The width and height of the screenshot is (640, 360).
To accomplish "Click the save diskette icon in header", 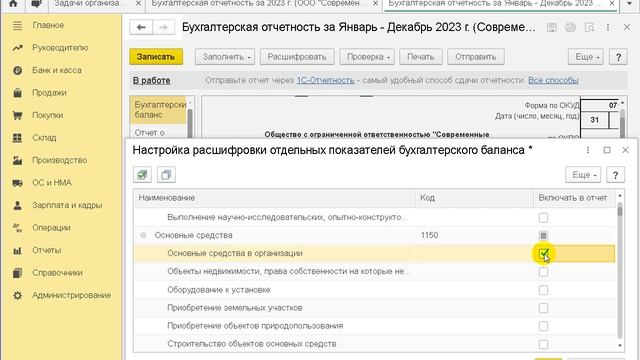I will tap(551, 27).
